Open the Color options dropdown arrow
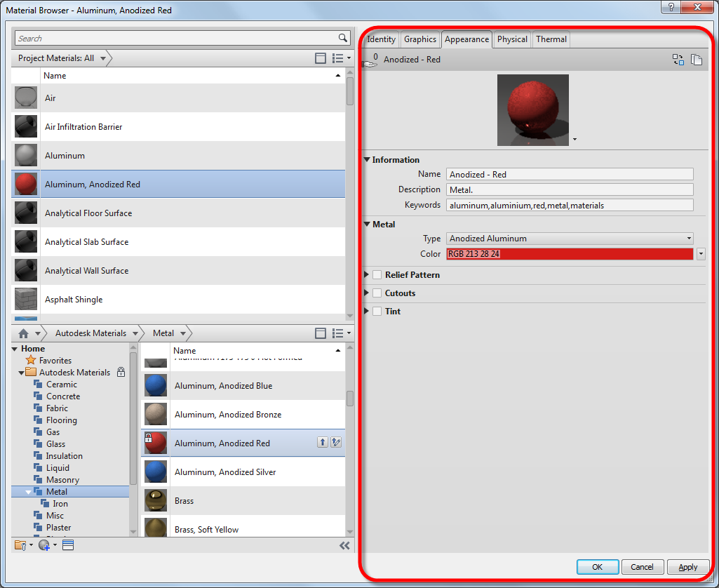Image resolution: width=719 pixels, height=588 pixels. pyautogui.click(x=701, y=253)
